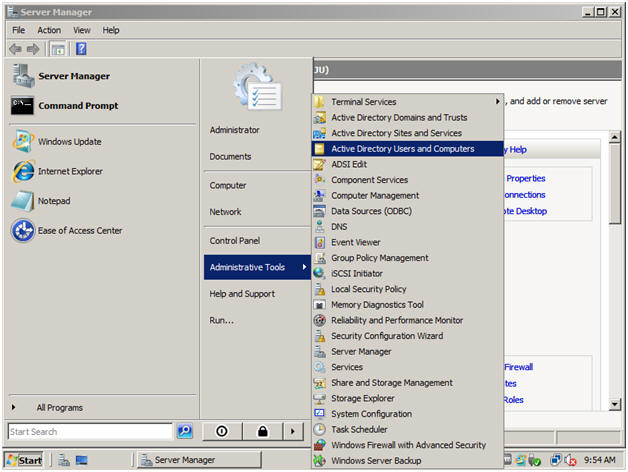628x472 pixels.
Task: Click the Help question mark toolbar icon
Action: pyautogui.click(x=81, y=49)
